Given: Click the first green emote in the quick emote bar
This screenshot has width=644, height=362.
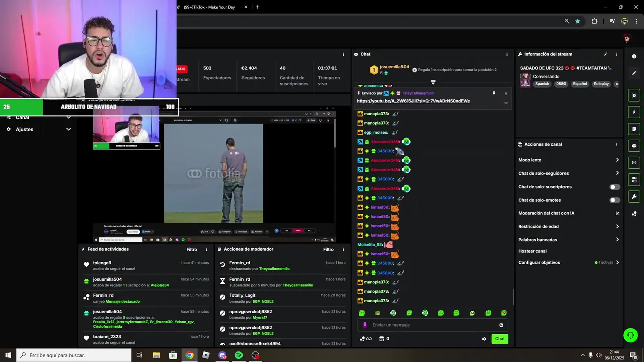Looking at the screenshot, I should (x=362, y=313).
